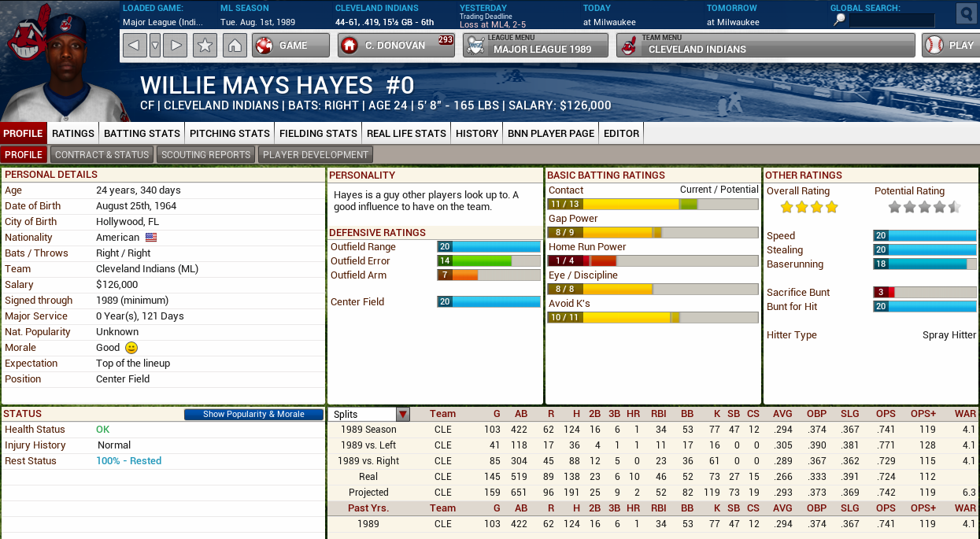Open the CONTRACT & STATUS sub-tab
980x539 pixels.
pyautogui.click(x=102, y=154)
